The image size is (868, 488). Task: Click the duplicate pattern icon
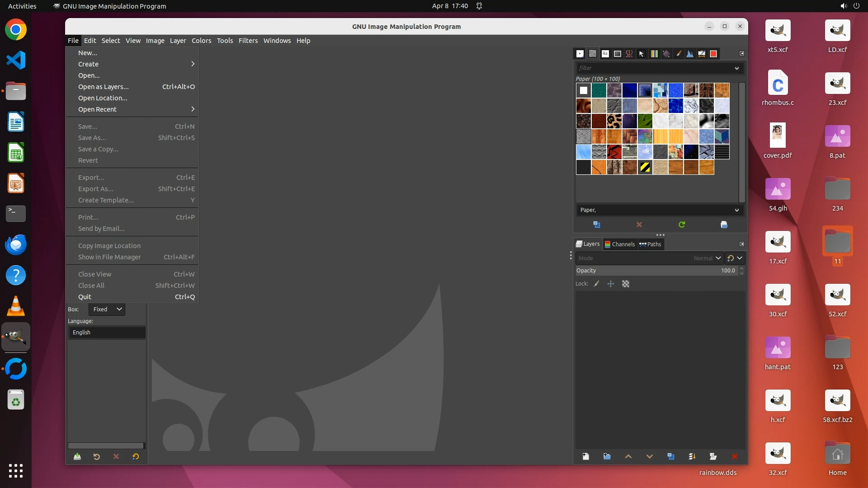(x=596, y=225)
